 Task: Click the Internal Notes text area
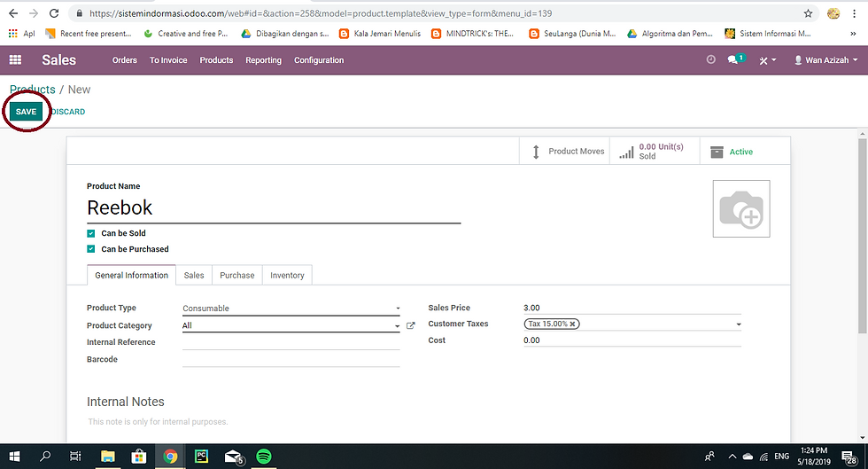click(x=429, y=422)
